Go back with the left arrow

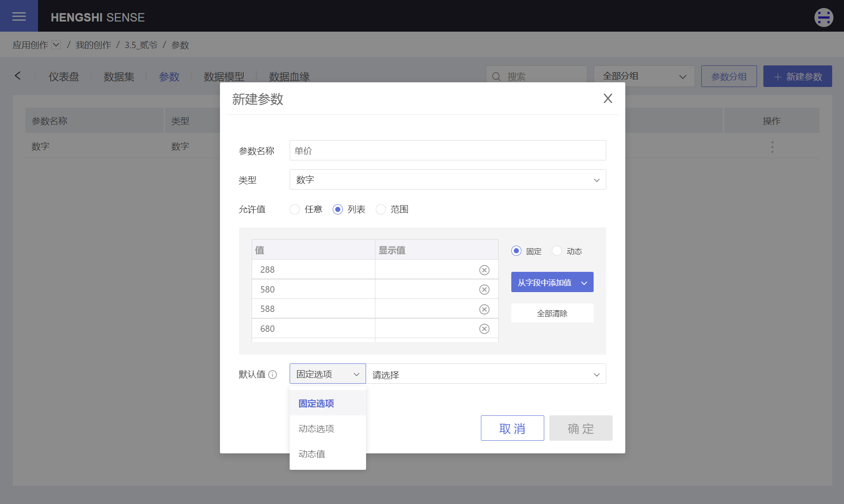click(x=18, y=76)
